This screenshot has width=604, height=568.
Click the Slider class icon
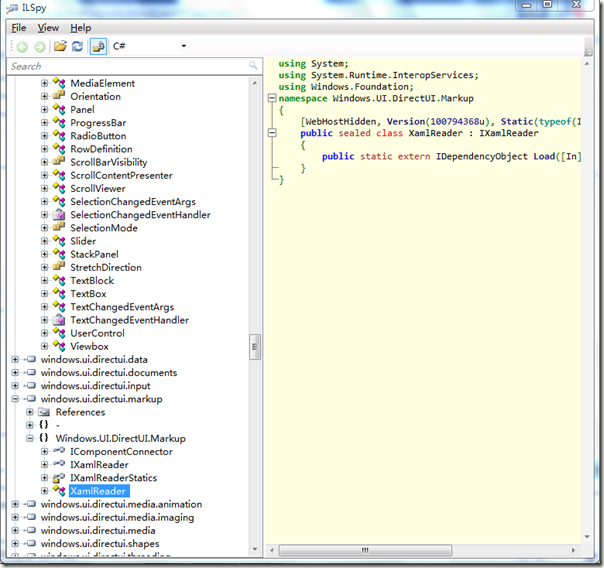(59, 241)
